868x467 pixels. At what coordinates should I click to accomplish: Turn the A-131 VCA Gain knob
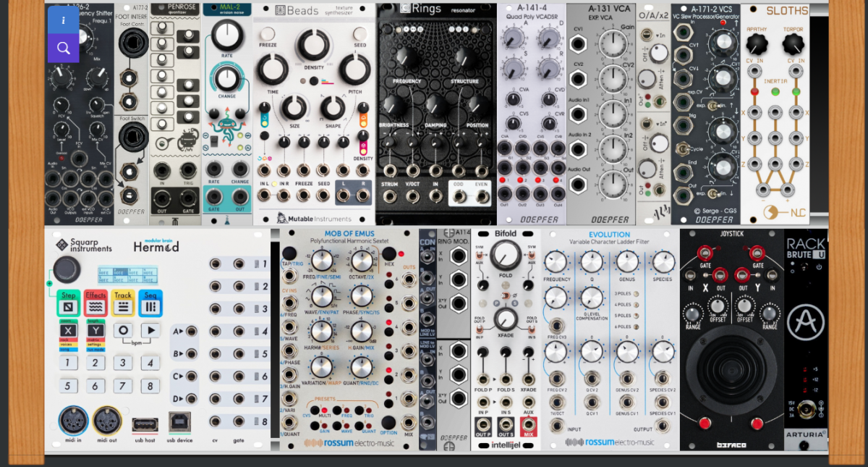(x=613, y=44)
